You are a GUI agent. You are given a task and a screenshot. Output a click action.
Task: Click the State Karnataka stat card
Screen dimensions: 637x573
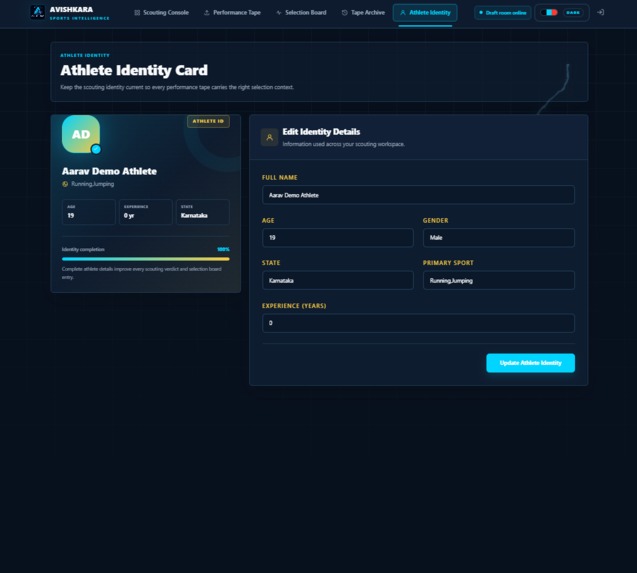pos(203,212)
